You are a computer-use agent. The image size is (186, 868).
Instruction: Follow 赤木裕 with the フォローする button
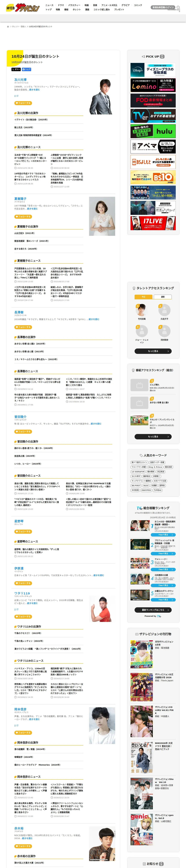point(23,846)
